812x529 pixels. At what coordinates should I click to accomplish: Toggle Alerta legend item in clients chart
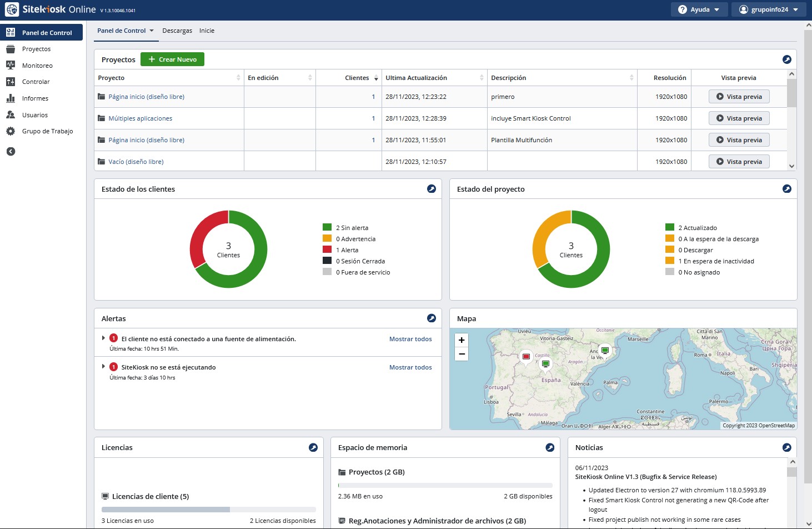click(347, 250)
